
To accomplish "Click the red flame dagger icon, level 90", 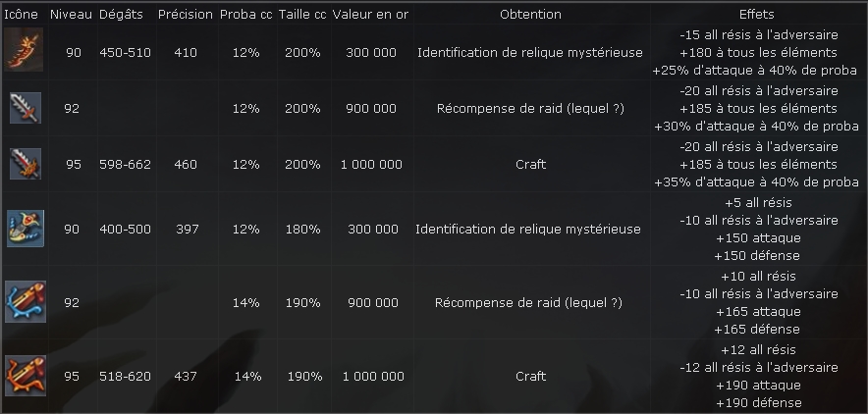I will (x=24, y=50).
